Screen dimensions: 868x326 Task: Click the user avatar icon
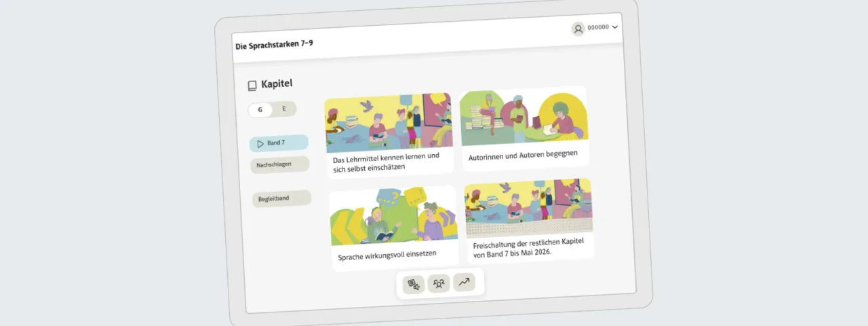tap(578, 29)
